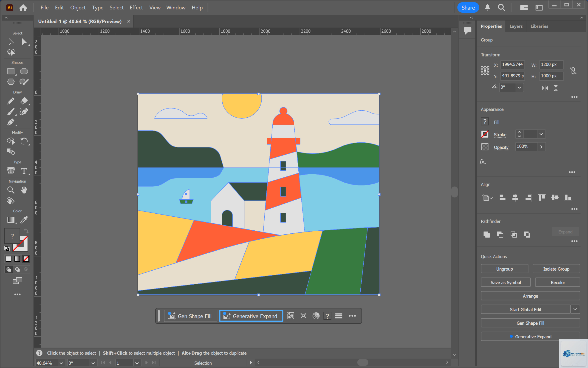Open rotation angle dropdown in Transform

(519, 87)
